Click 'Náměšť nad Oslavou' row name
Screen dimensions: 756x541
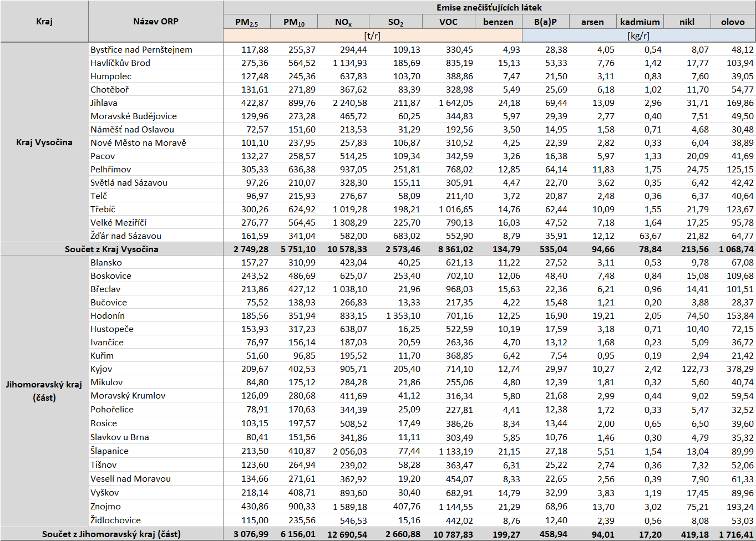[133, 129]
